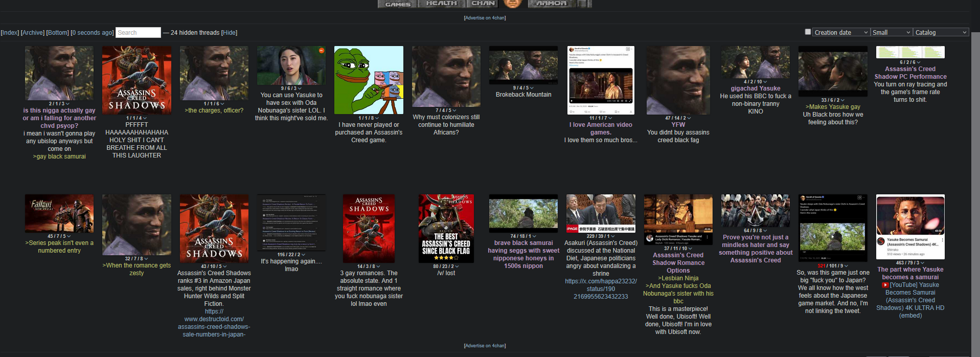This screenshot has width=980, height=357.
Task: Toggle the checkbox beside Creation date
Action: coord(808,32)
